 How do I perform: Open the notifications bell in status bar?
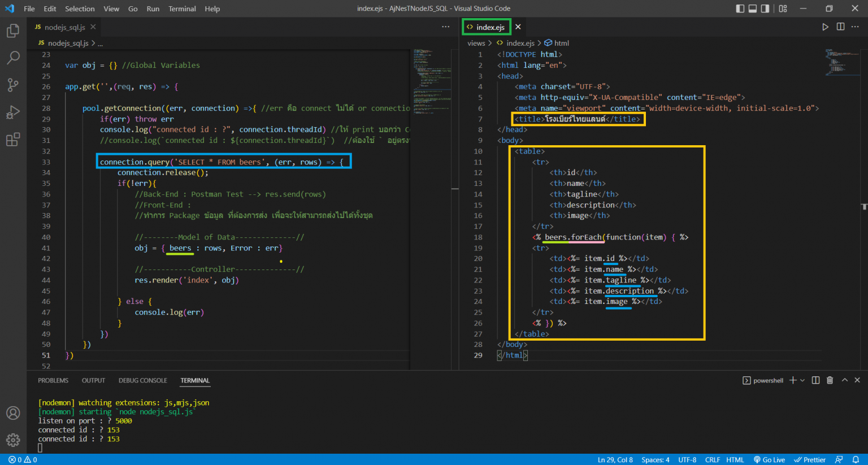(x=856, y=460)
